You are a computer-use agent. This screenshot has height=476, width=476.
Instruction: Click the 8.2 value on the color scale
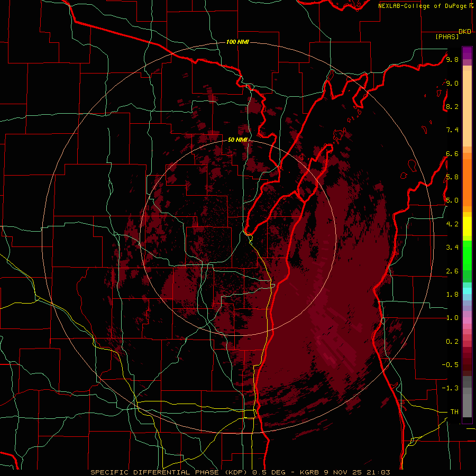click(452, 106)
